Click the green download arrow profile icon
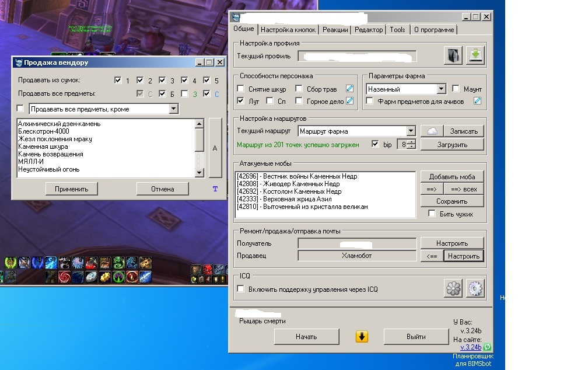The width and height of the screenshot is (588, 370). coord(475,56)
